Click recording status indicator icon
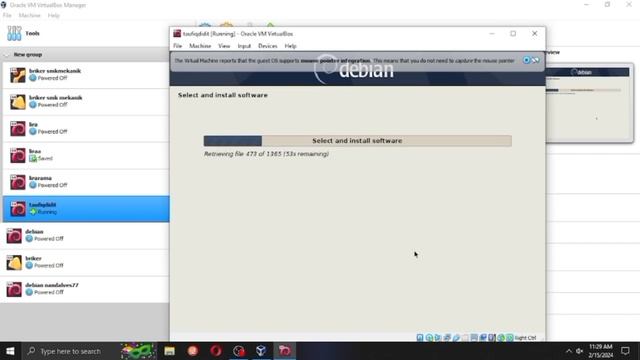 coord(483,338)
